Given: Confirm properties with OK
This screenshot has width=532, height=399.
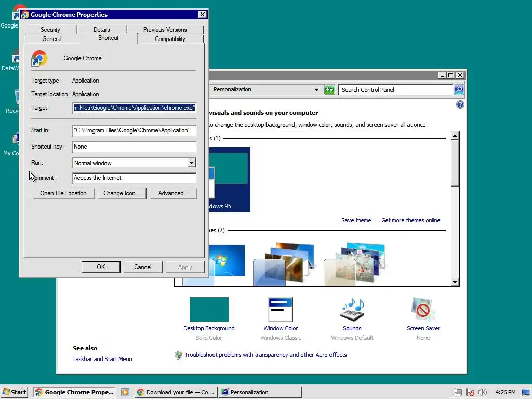Looking at the screenshot, I should pos(101,267).
